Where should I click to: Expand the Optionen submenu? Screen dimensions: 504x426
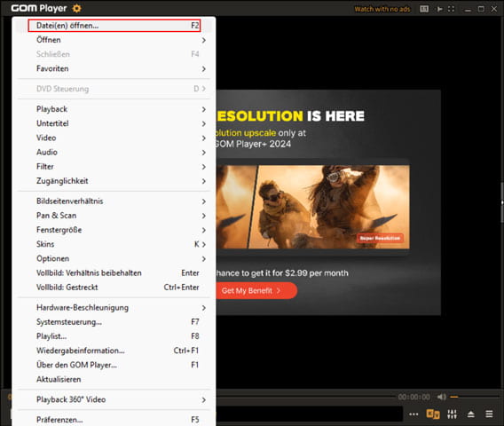tap(114, 258)
